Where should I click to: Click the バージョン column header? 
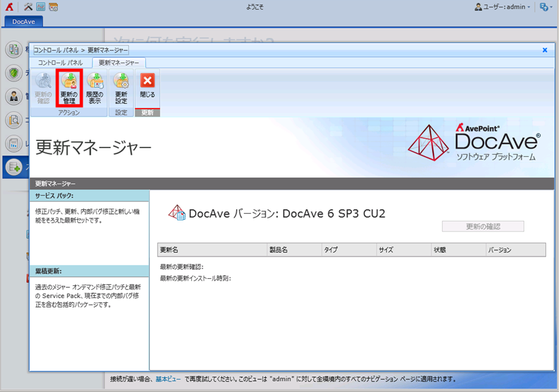point(516,250)
